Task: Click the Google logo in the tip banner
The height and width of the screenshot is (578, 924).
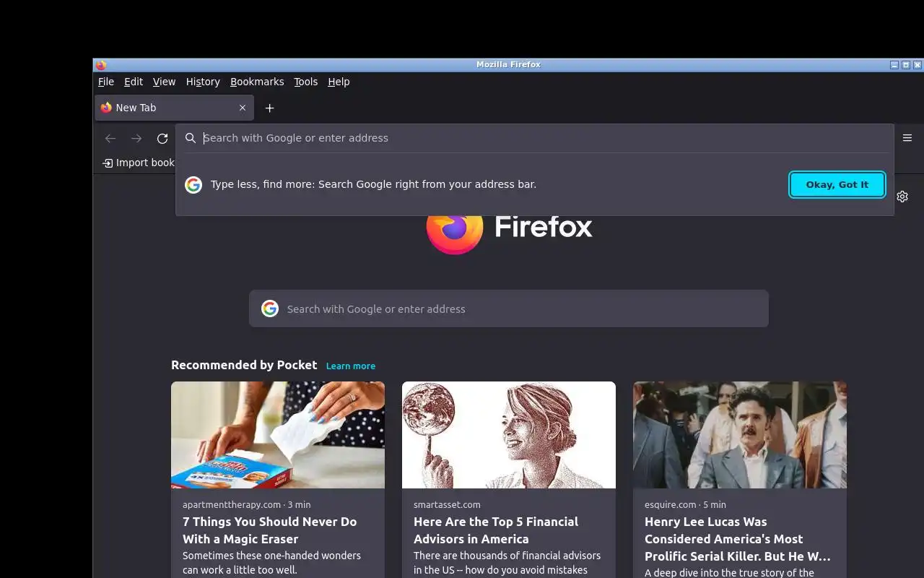Action: (193, 185)
